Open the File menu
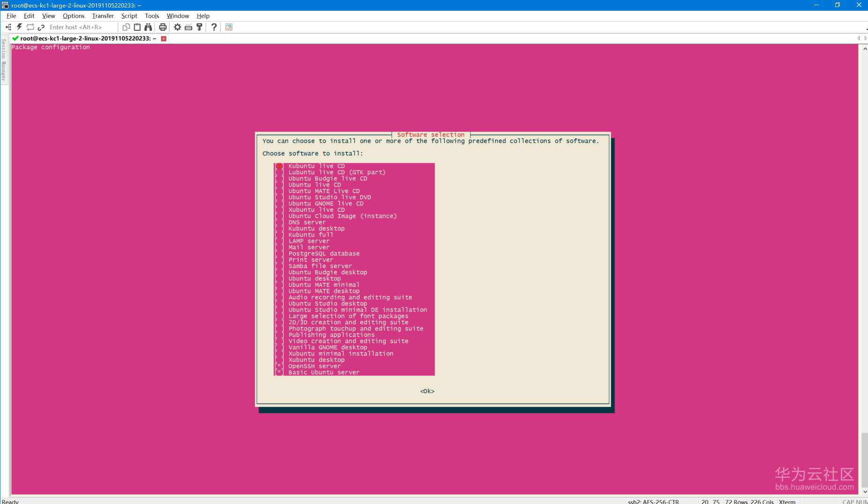 pyautogui.click(x=11, y=16)
